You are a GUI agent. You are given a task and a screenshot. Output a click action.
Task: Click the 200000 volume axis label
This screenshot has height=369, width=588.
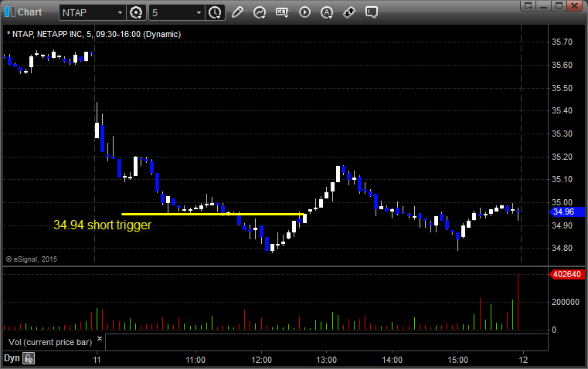tap(565, 302)
